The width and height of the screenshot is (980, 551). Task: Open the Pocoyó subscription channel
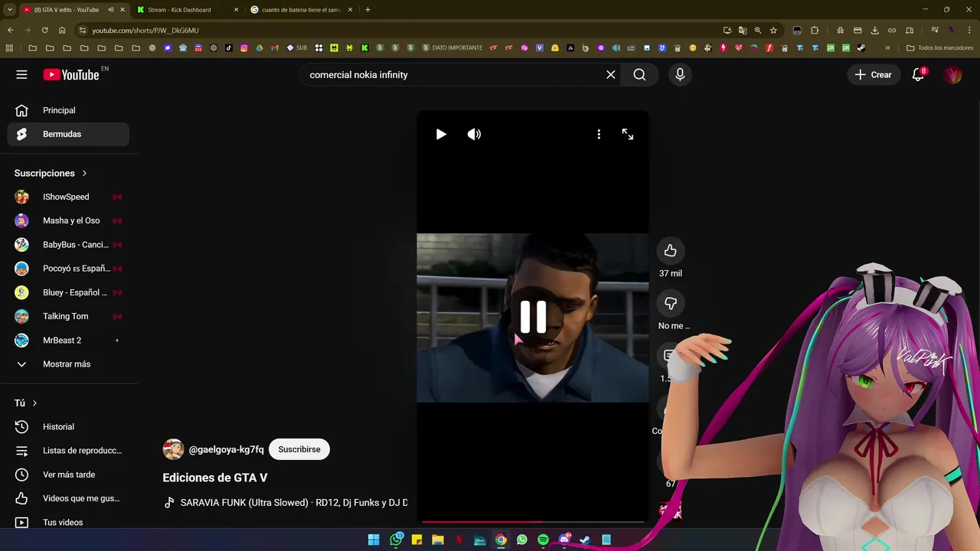tap(68, 269)
